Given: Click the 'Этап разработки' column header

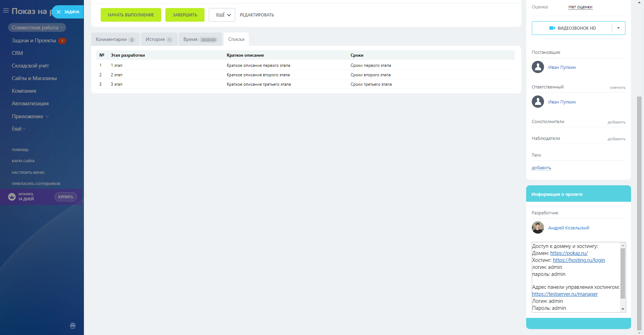Looking at the screenshot, I should click(128, 55).
